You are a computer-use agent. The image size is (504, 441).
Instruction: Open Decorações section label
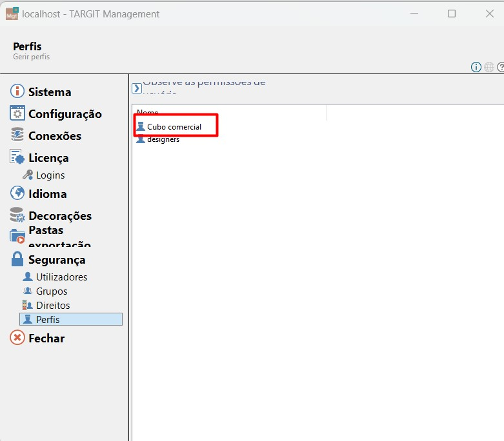click(x=60, y=216)
